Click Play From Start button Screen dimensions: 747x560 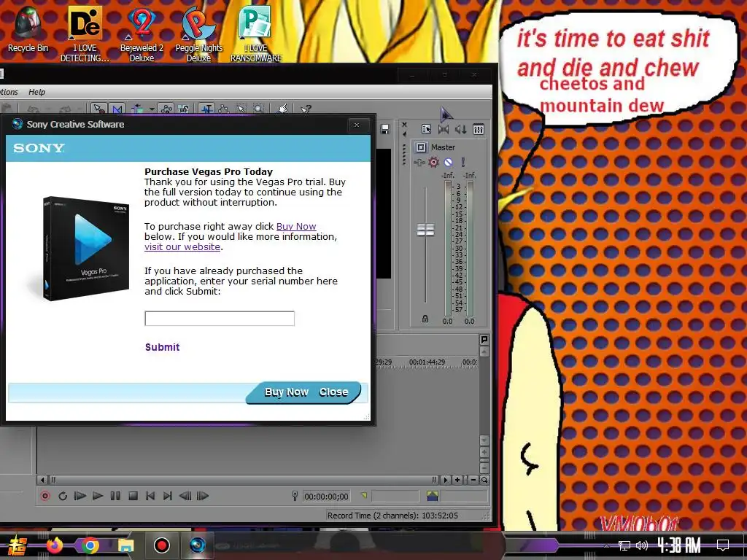[x=80, y=496]
